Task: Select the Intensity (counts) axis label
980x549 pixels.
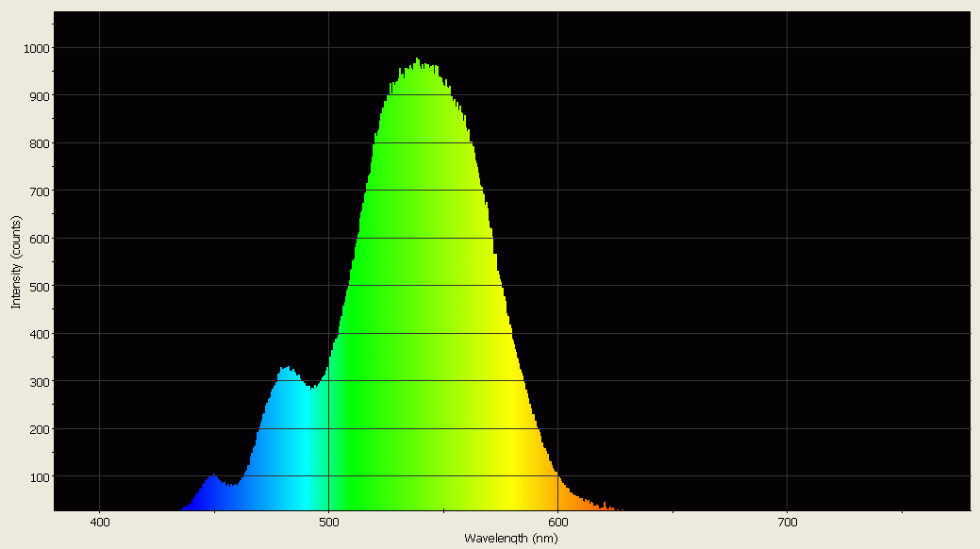Action: click(x=14, y=258)
